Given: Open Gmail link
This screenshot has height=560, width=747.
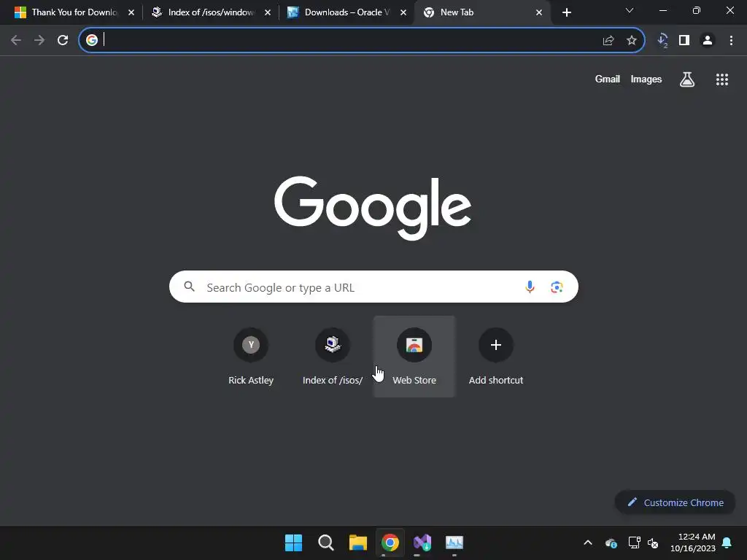Looking at the screenshot, I should (x=608, y=79).
